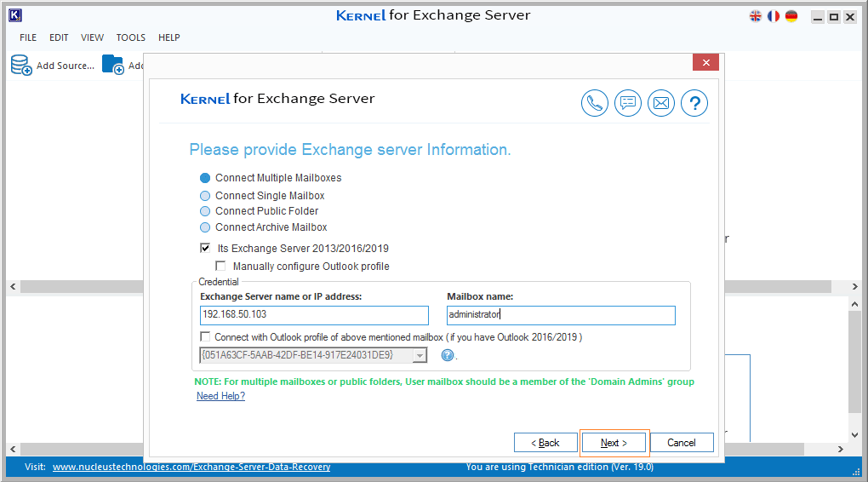Screen dimensions: 868x482
Task: Click upper horizontal scrollbar right arrow
Action: coord(854,286)
